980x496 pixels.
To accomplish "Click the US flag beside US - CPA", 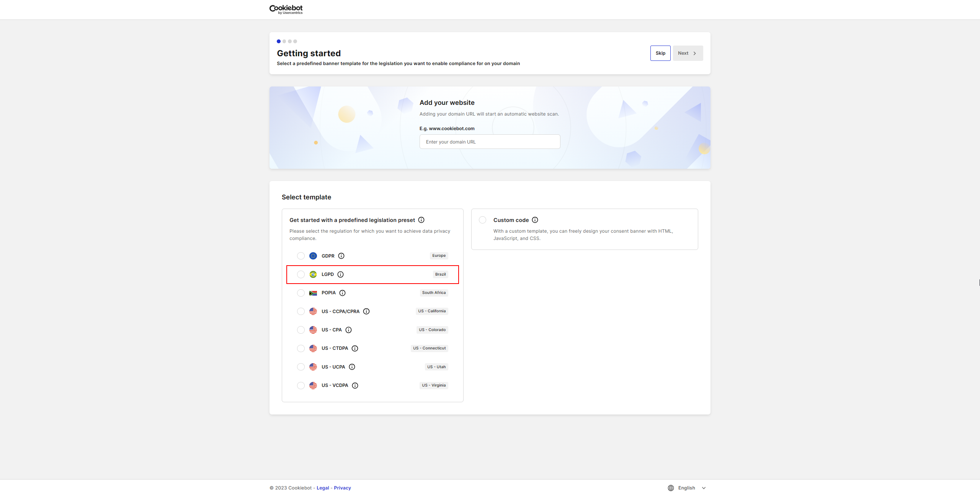I will coord(313,330).
